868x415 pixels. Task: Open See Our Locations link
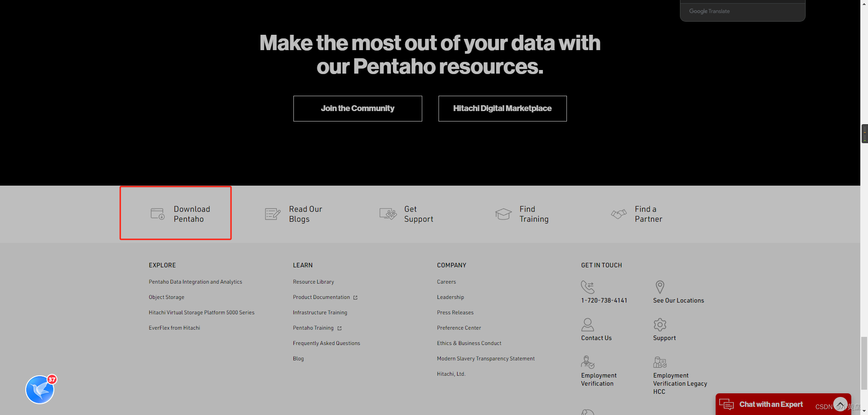coord(678,300)
